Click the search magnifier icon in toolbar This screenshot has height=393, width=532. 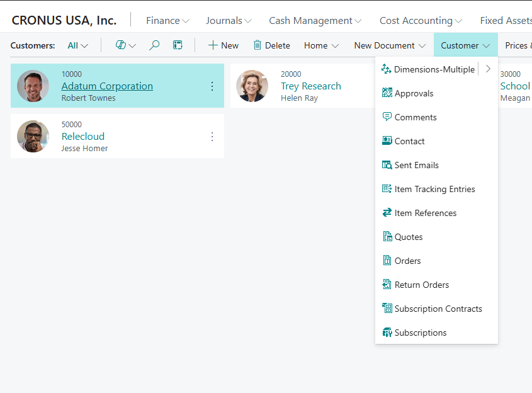point(154,45)
